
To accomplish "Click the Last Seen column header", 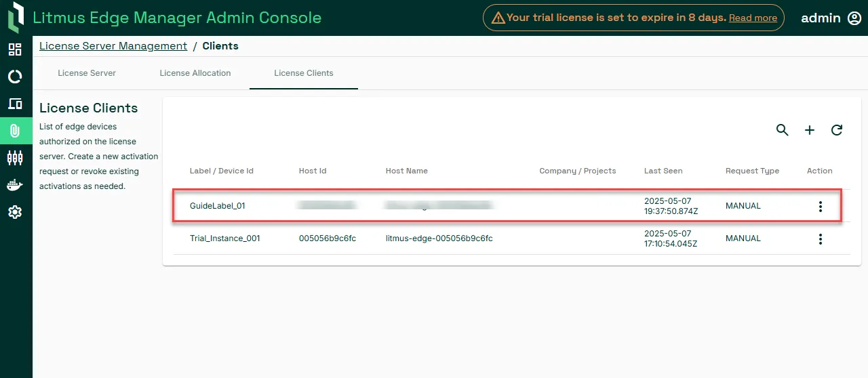I will click(x=663, y=171).
